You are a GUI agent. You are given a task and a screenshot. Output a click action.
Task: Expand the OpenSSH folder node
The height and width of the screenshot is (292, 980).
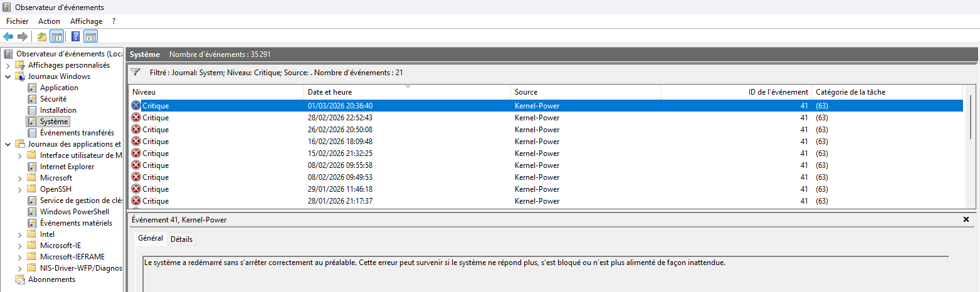(19, 189)
